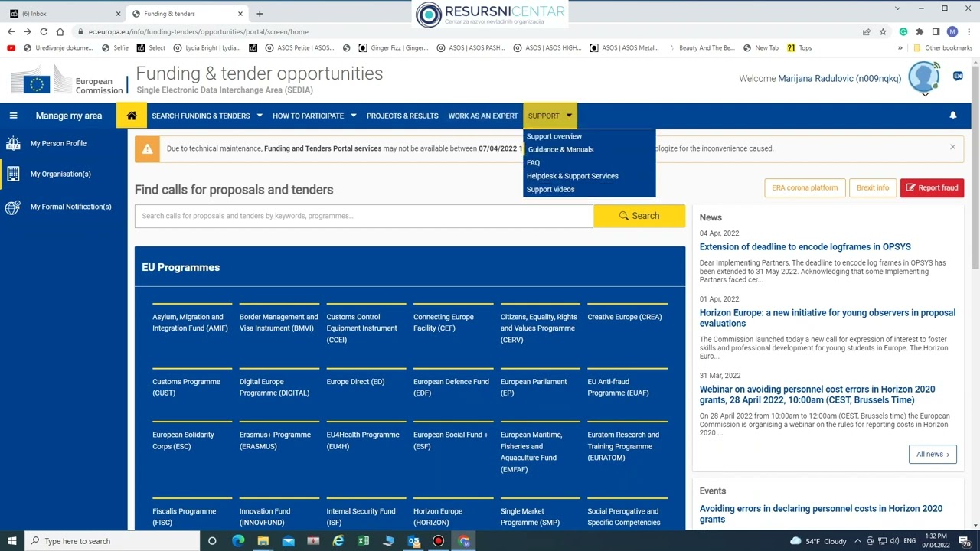
Task: Open My Person Profile icon in sidebar
Action: pos(13,143)
